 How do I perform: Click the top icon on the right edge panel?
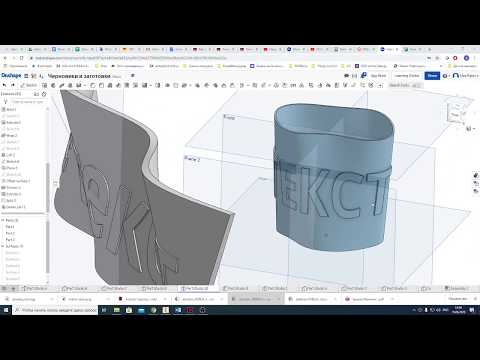[x=476, y=175]
